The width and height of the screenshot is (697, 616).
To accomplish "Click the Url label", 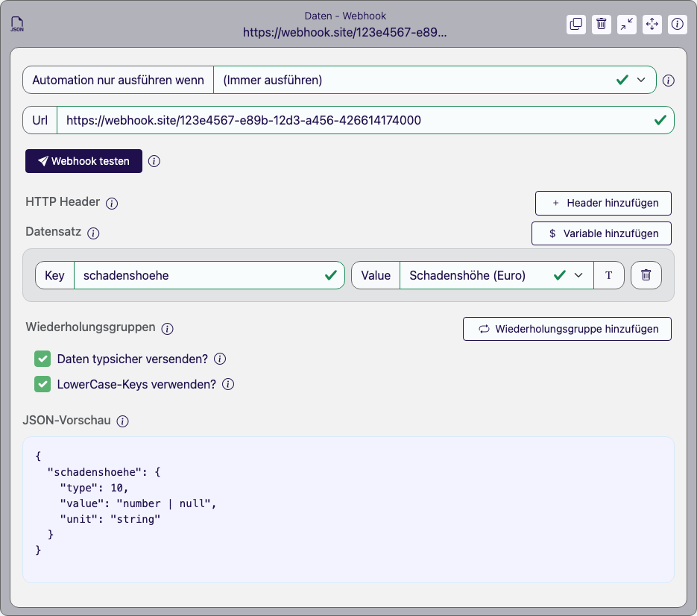I will (40, 120).
